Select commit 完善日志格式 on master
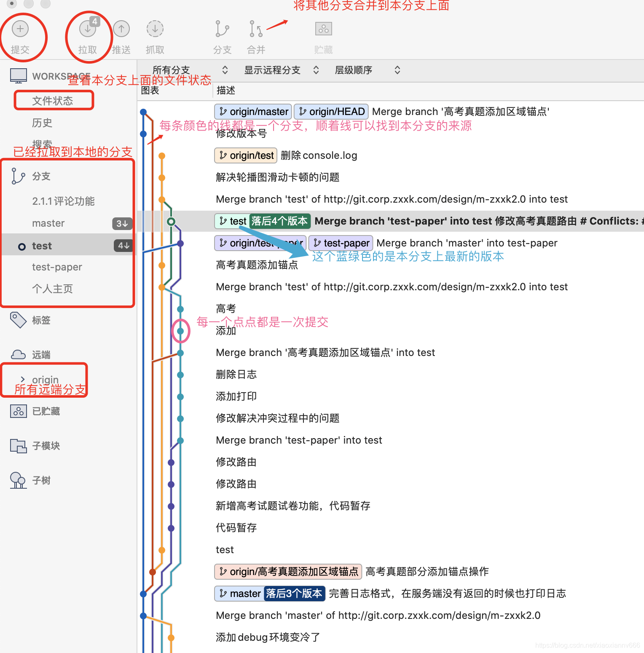This screenshot has width=644, height=653. pos(447,594)
